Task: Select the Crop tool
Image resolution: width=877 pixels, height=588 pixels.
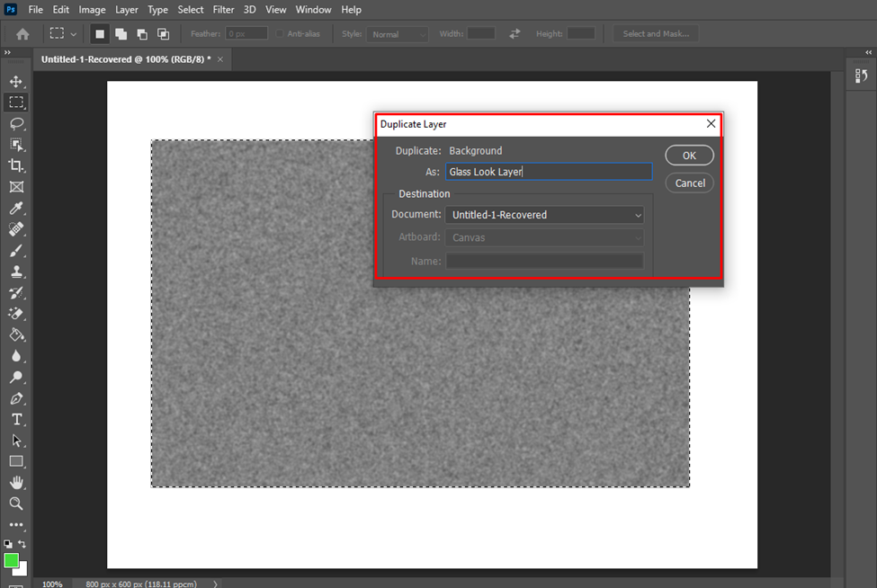Action: click(x=16, y=165)
